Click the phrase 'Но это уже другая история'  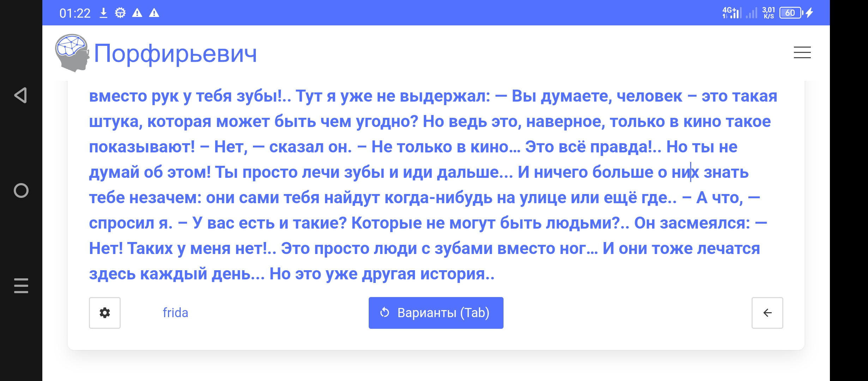378,274
